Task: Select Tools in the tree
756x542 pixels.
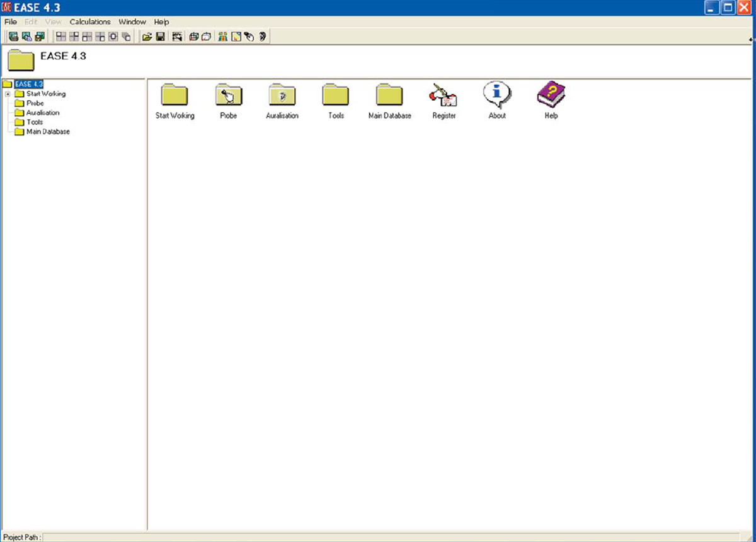Action: tap(35, 122)
